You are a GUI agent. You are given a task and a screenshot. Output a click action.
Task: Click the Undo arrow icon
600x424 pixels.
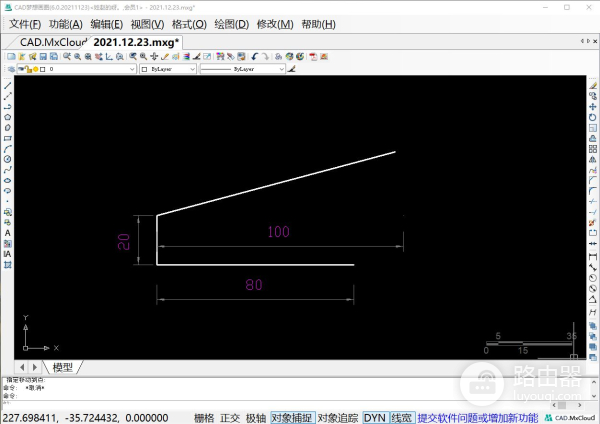pyautogui.click(x=256, y=57)
